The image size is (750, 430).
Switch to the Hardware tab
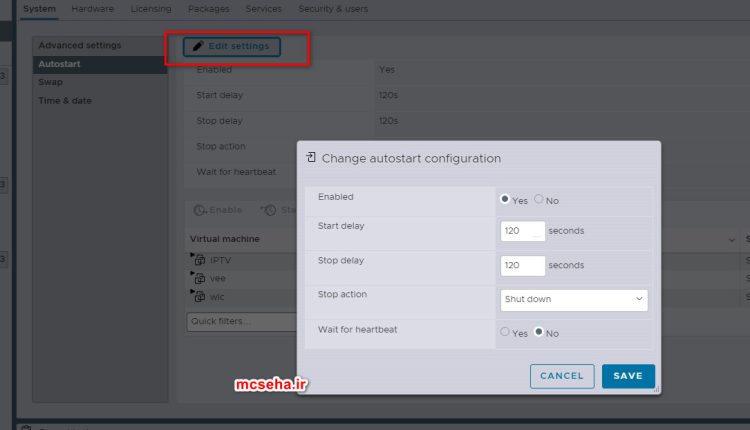point(93,9)
